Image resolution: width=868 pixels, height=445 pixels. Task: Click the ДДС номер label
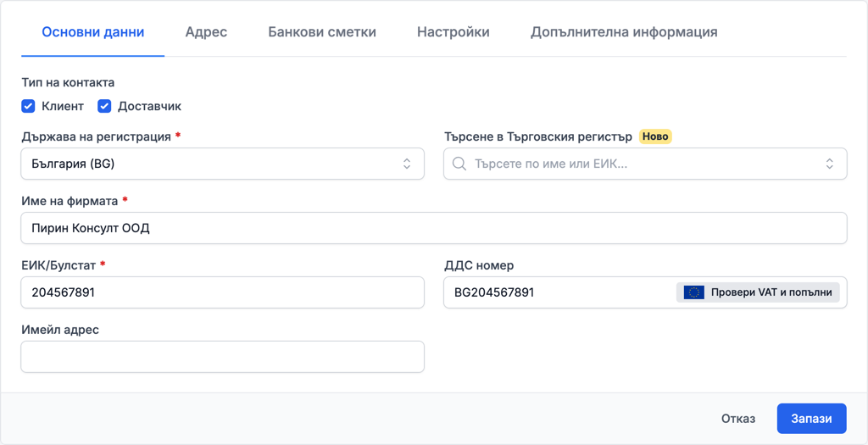click(x=479, y=265)
